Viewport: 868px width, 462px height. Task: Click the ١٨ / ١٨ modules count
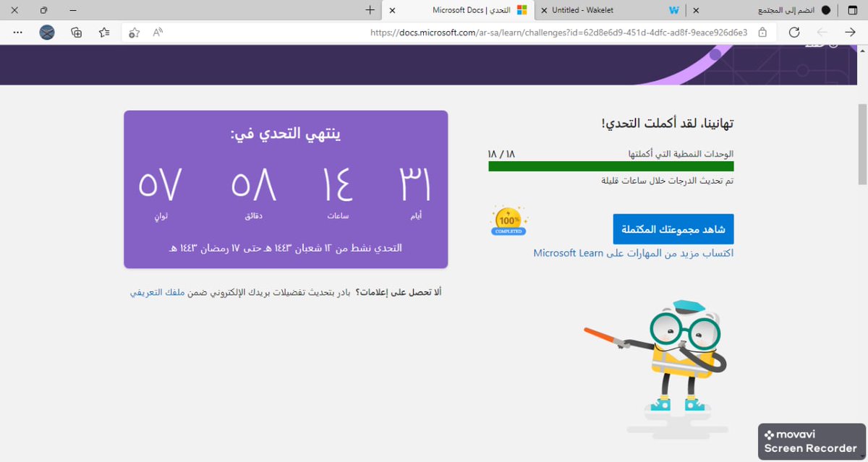[501, 154]
